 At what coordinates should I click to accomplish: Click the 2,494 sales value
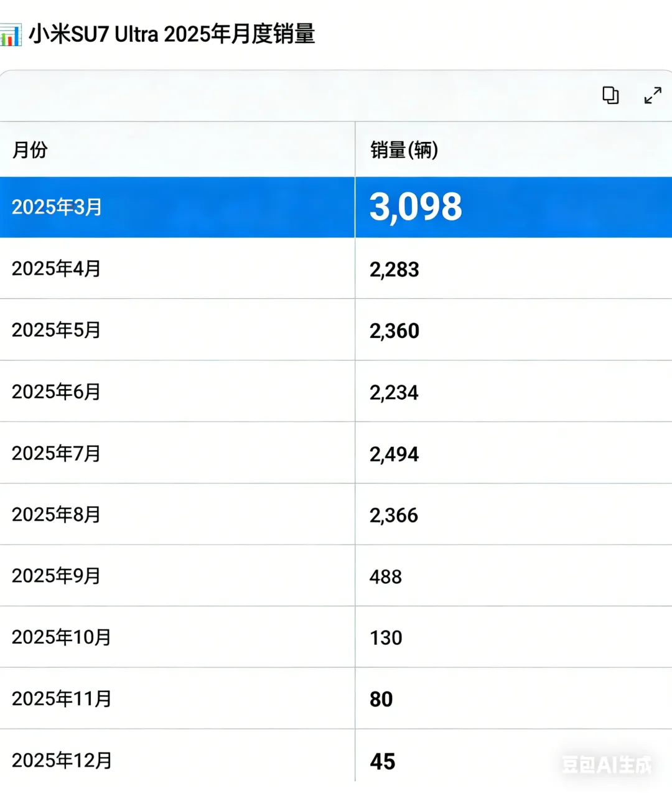coord(394,454)
